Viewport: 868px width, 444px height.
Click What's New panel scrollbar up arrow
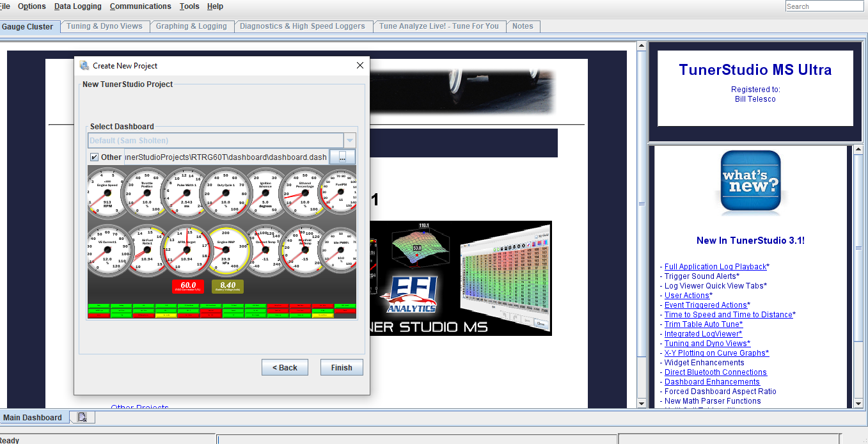coord(859,150)
